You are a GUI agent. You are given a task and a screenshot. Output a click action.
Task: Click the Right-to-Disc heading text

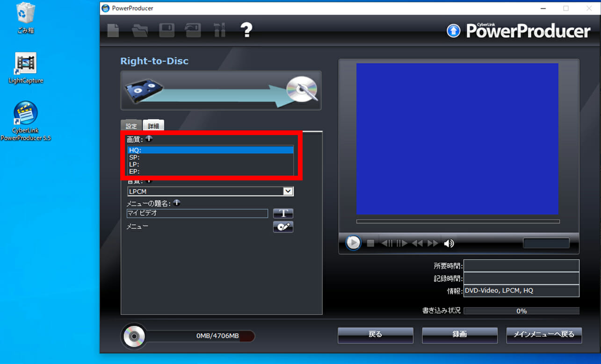click(x=155, y=61)
